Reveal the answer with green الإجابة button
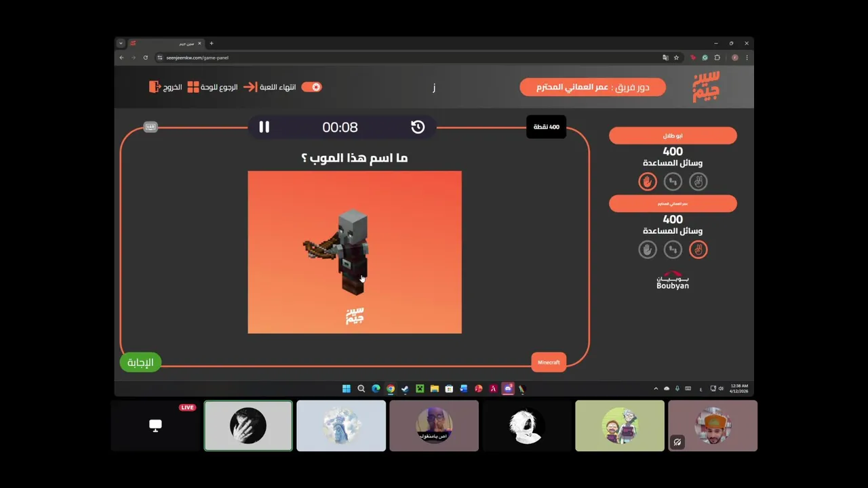The image size is (868, 488). [x=140, y=363]
